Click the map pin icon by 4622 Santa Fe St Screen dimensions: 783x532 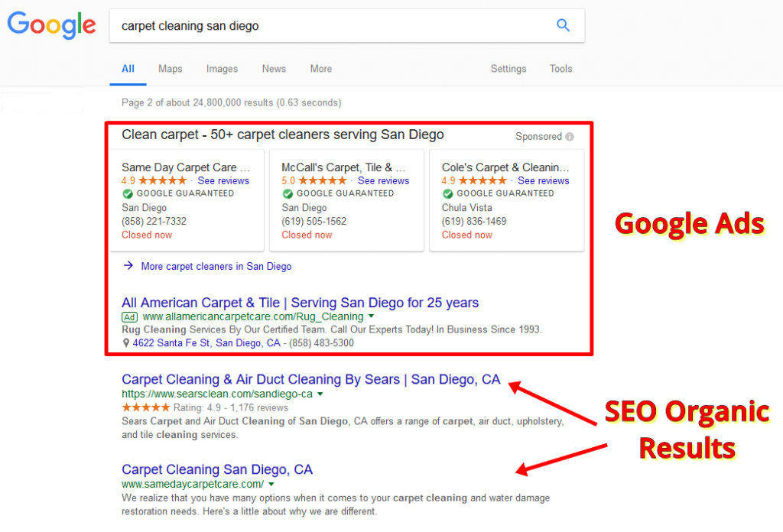click(126, 343)
